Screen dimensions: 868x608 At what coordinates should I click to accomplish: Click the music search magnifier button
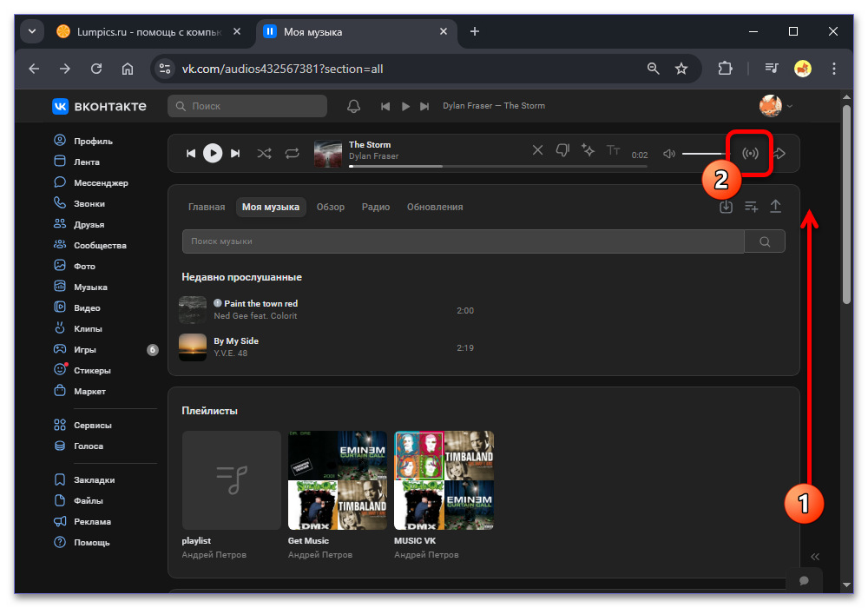(x=765, y=241)
